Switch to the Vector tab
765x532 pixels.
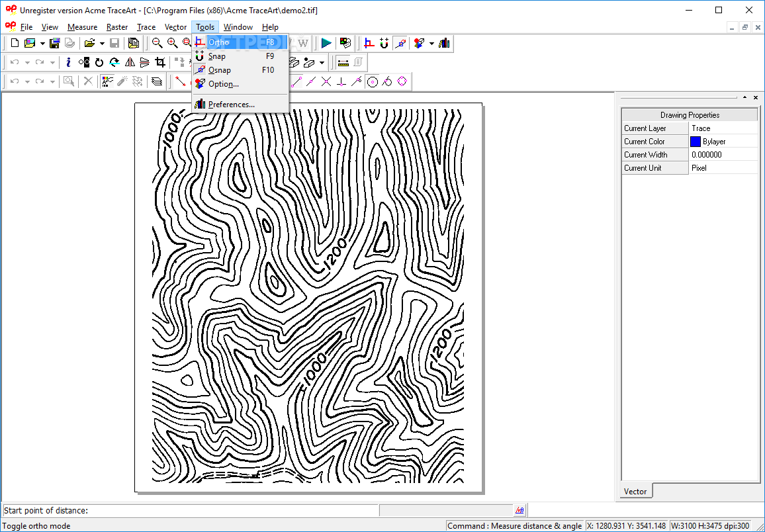[x=635, y=491]
